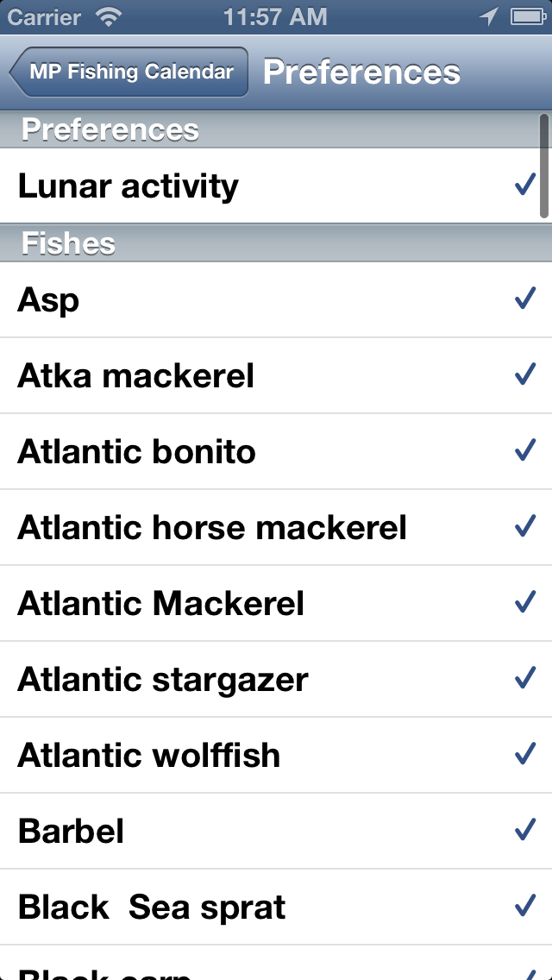Tap the Atlantic wolffish checkmark icon
552x980 pixels.
point(525,754)
